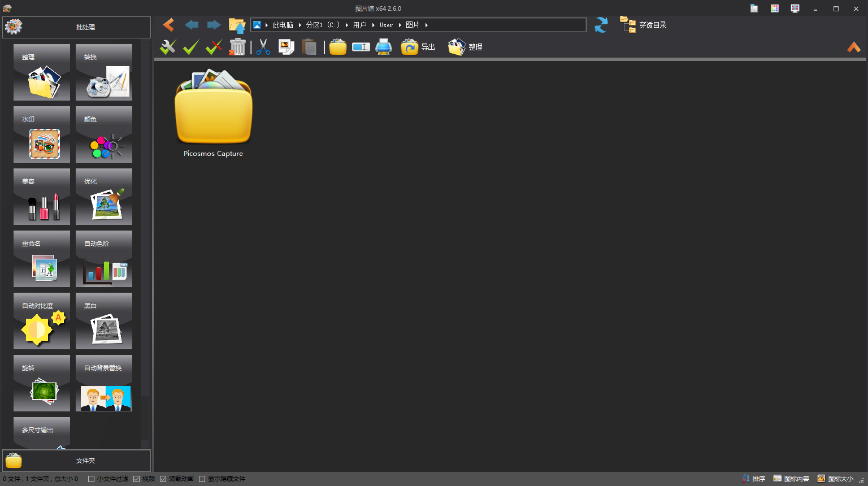Open the 整理 batch organize tile

42,72
